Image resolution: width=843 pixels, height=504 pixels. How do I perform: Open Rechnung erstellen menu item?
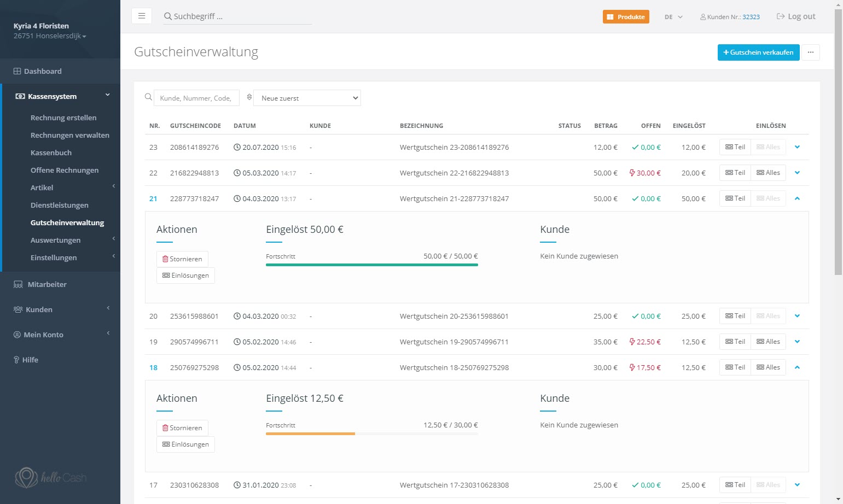(63, 118)
